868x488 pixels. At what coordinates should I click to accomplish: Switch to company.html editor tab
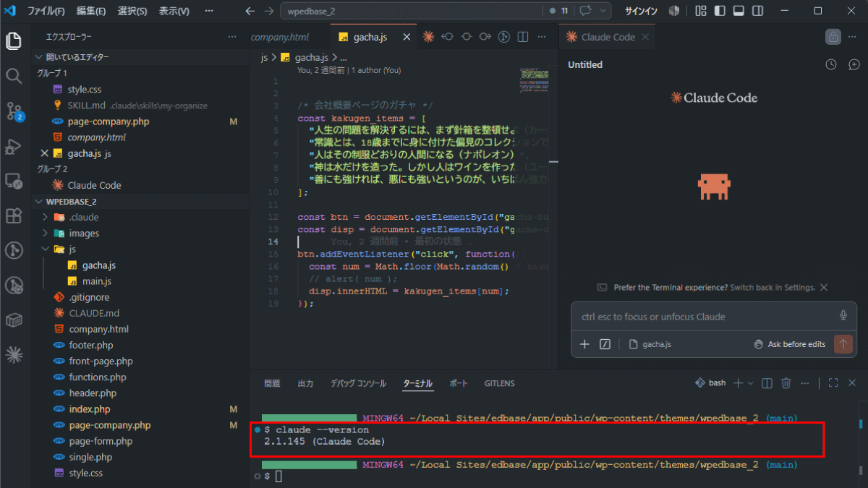(x=280, y=37)
